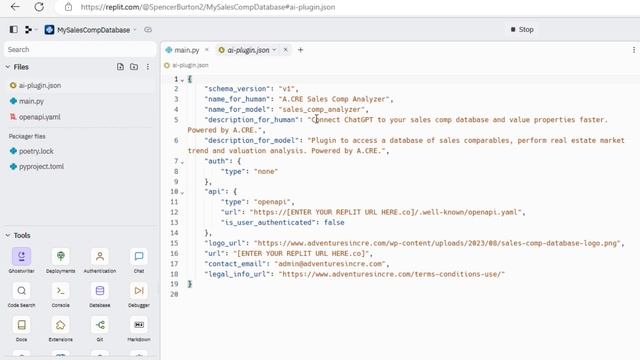Screen dimensions: 640x360
Task: Click line number 20 in the gutter
Action: (174, 294)
